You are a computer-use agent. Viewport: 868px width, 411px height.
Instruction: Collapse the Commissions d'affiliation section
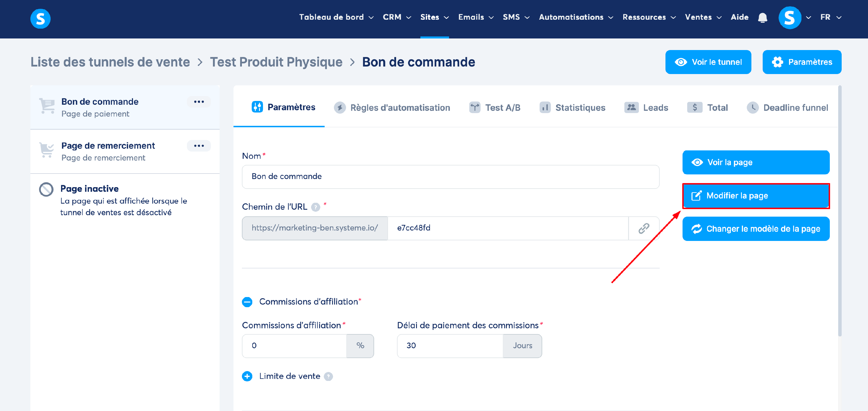[247, 302]
